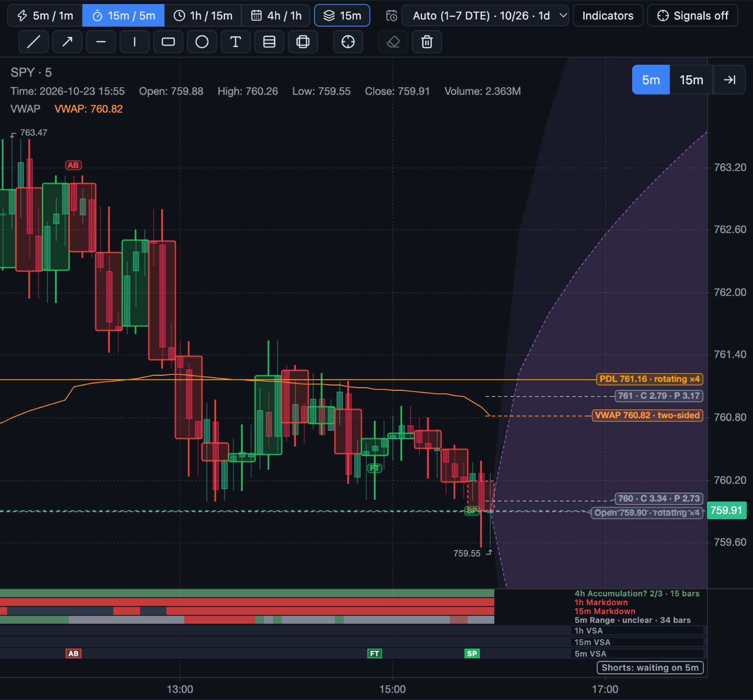Click the VWAP indicator legend name
Viewport: 753px width, 700px height.
tap(25, 109)
